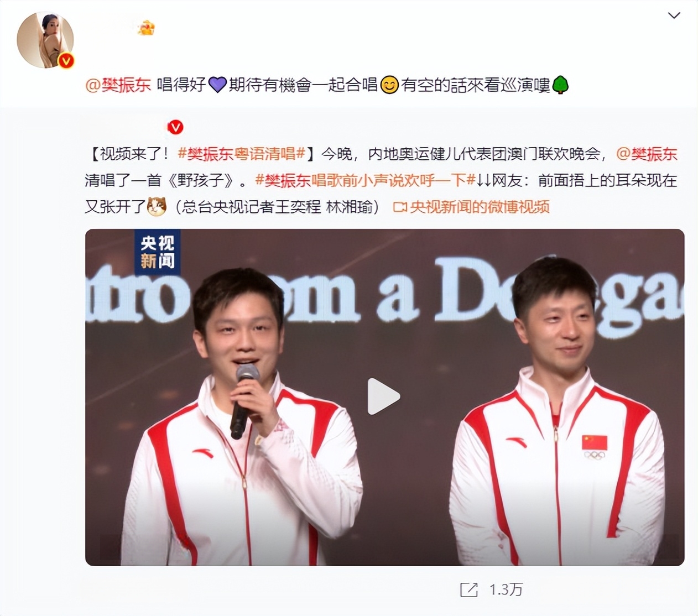Play the embedded video
Screen dimensions: 698x616
click(x=384, y=396)
